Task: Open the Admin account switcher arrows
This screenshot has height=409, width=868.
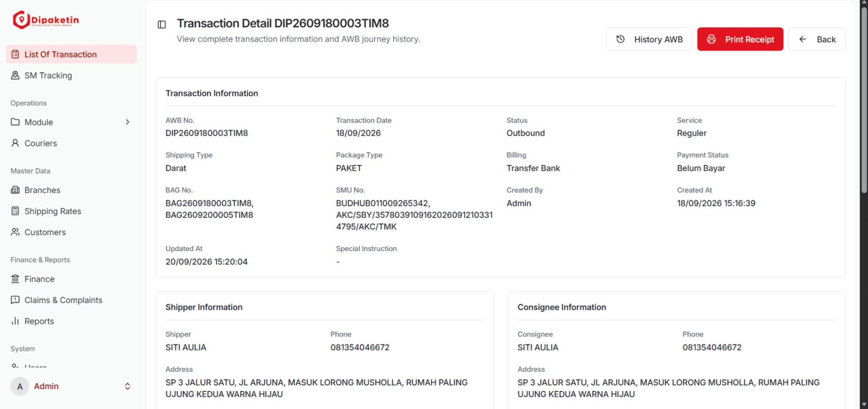Action: (127, 387)
